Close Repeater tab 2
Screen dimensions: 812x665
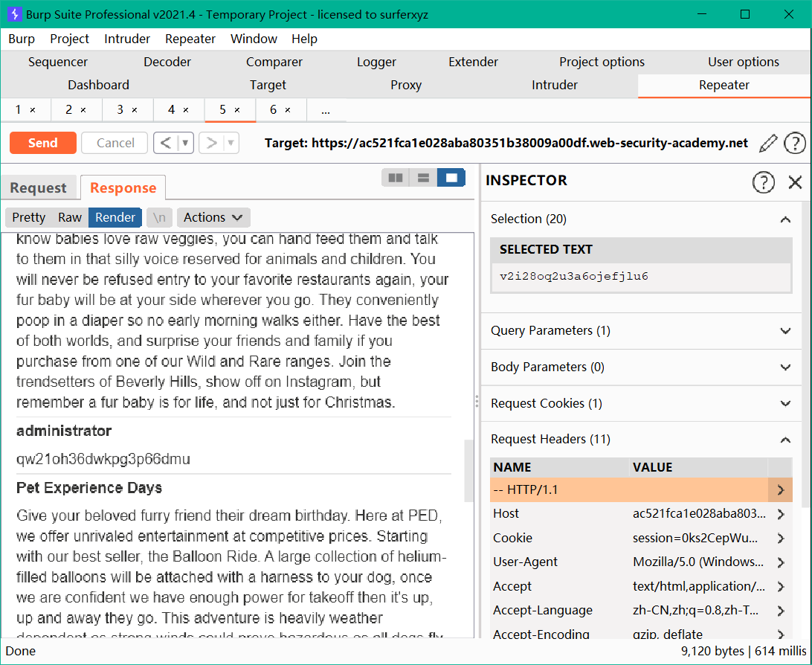pyautogui.click(x=83, y=110)
